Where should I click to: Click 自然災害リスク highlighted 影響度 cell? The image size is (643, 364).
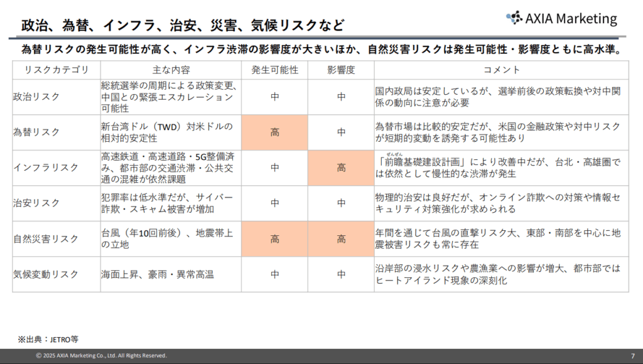click(341, 239)
